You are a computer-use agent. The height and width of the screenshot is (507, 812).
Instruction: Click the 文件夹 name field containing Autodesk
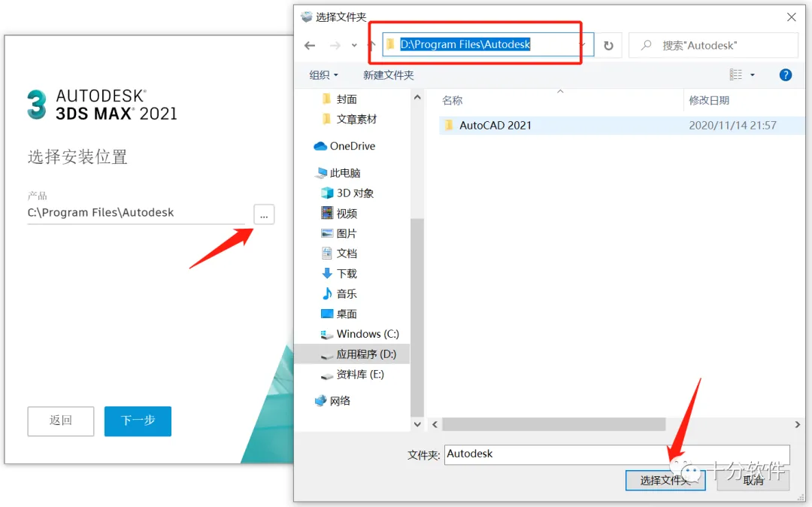[x=617, y=454]
